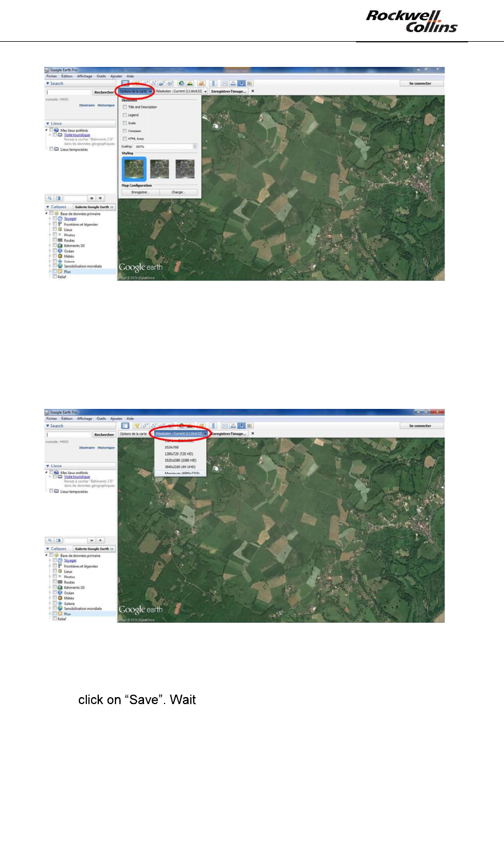Screen dimensions: 504x859
Task: Select the 1920x1080 (1080 HD) resolution option
Action: click(180, 460)
